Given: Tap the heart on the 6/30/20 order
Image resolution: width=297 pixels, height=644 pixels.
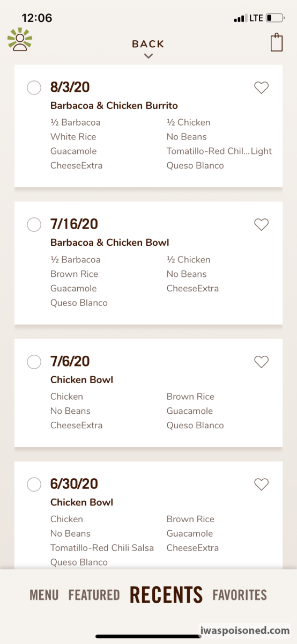Looking at the screenshot, I should pyautogui.click(x=261, y=485).
